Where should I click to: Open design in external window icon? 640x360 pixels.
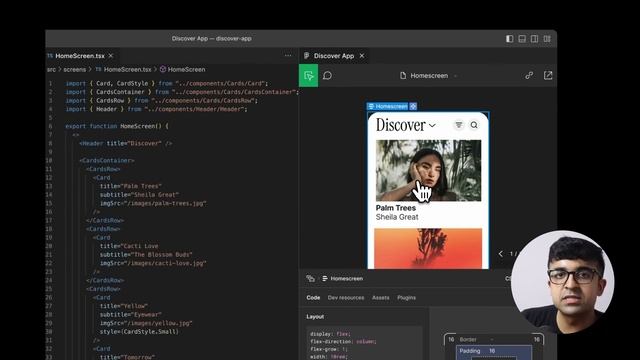click(548, 76)
